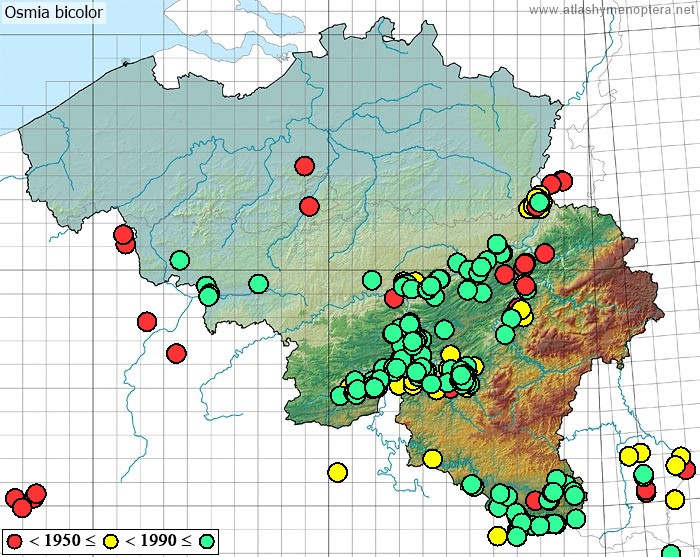Click the green legend circle after 1990

[207, 541]
